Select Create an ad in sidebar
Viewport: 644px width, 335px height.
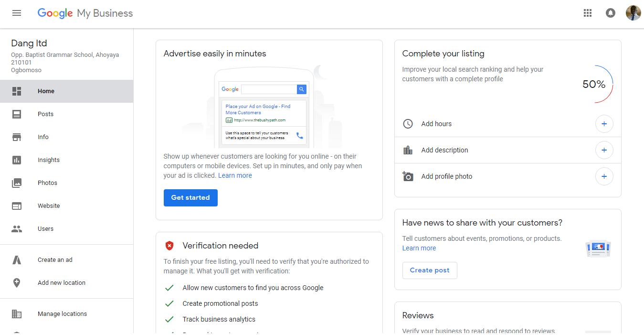[67, 260]
